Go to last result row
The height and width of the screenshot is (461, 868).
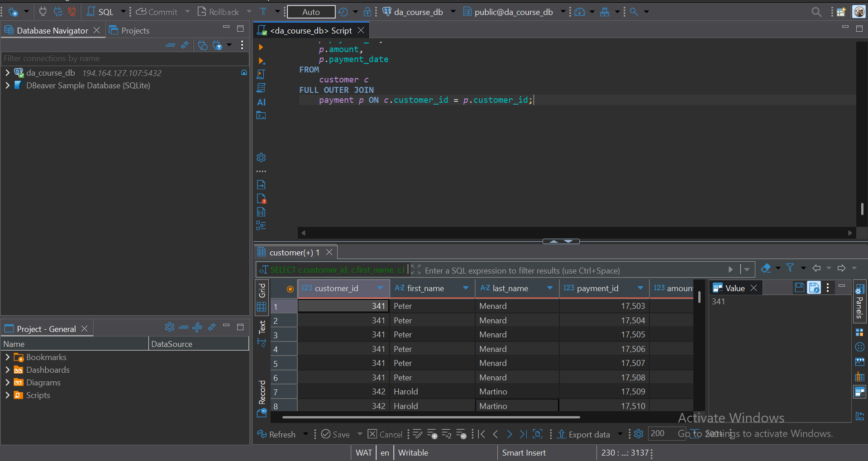523,434
